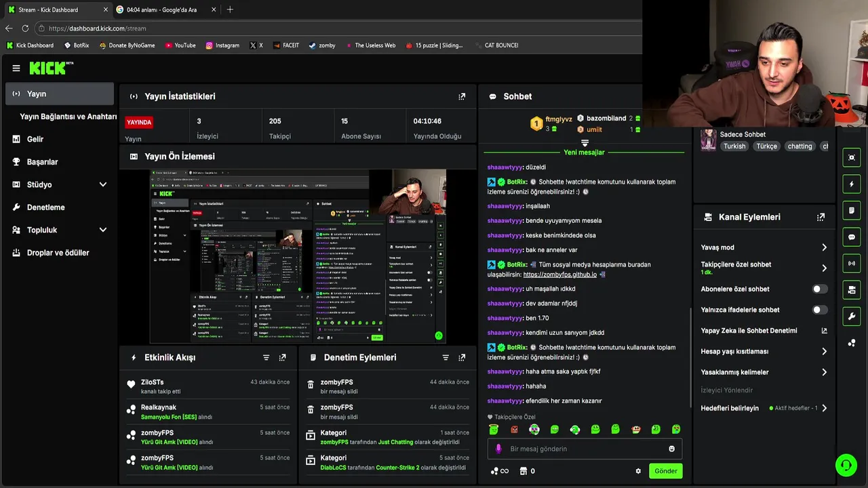Open Hesap yaşı kısıtlaması options
This screenshot has width=868, height=488.
pyautogui.click(x=764, y=351)
